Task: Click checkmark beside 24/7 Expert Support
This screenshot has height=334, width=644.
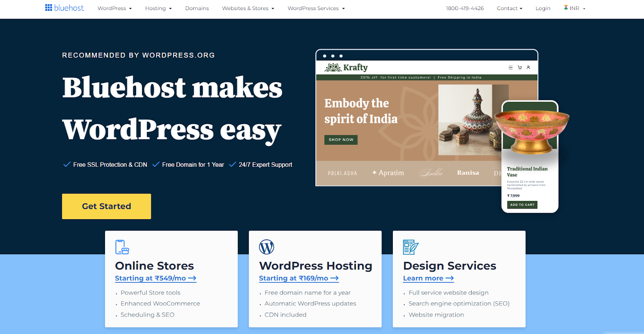Action: (232, 164)
